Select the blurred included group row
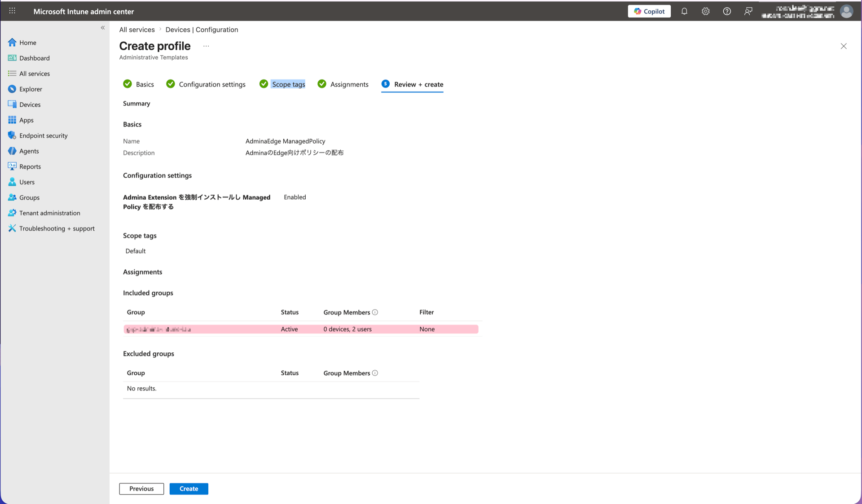 301,329
